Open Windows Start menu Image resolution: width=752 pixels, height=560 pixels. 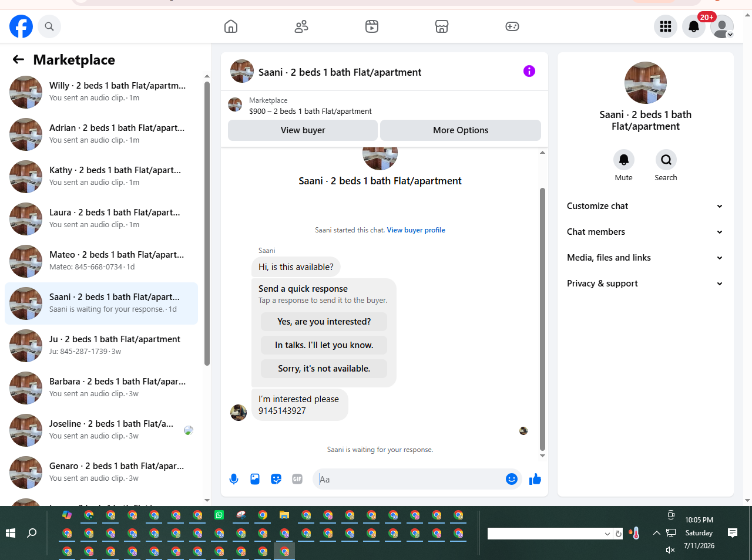point(11,533)
